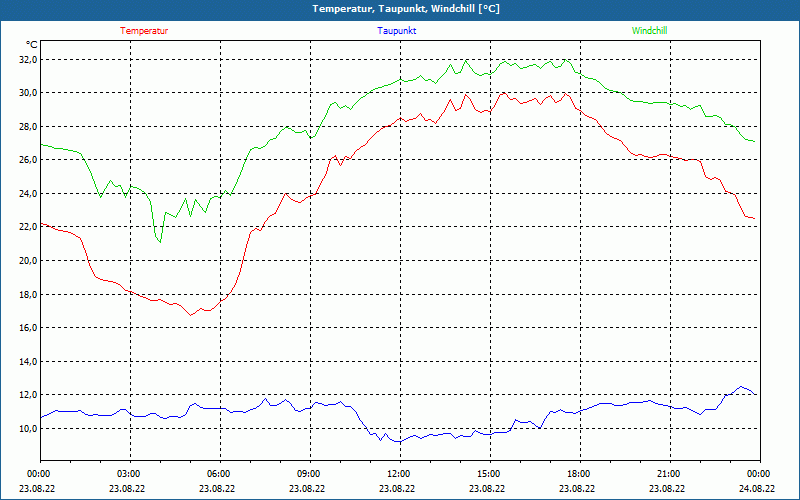Click the red Temperatur legend label
Screen dimensions: 800x500
(144, 31)
